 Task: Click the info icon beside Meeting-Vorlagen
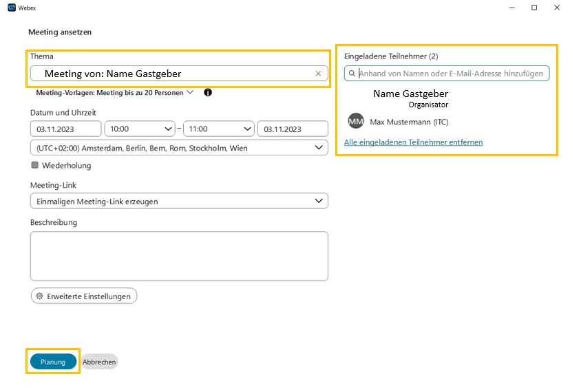coord(207,92)
